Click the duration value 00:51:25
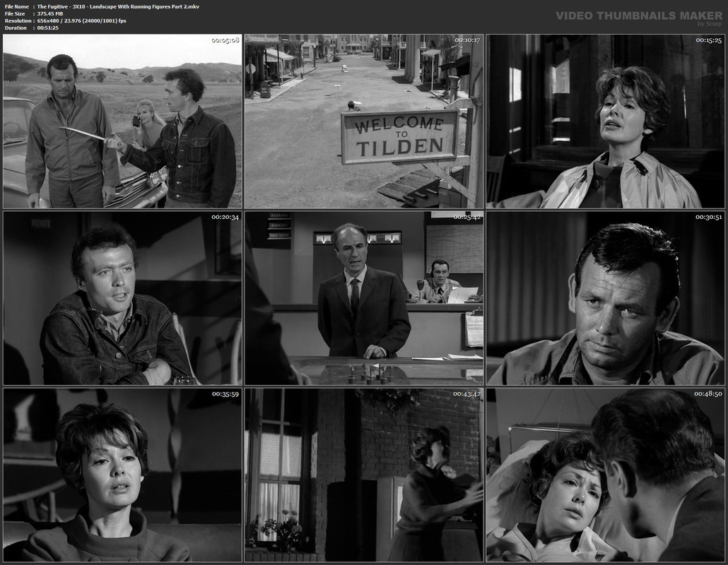728x565 pixels. pos(48,28)
